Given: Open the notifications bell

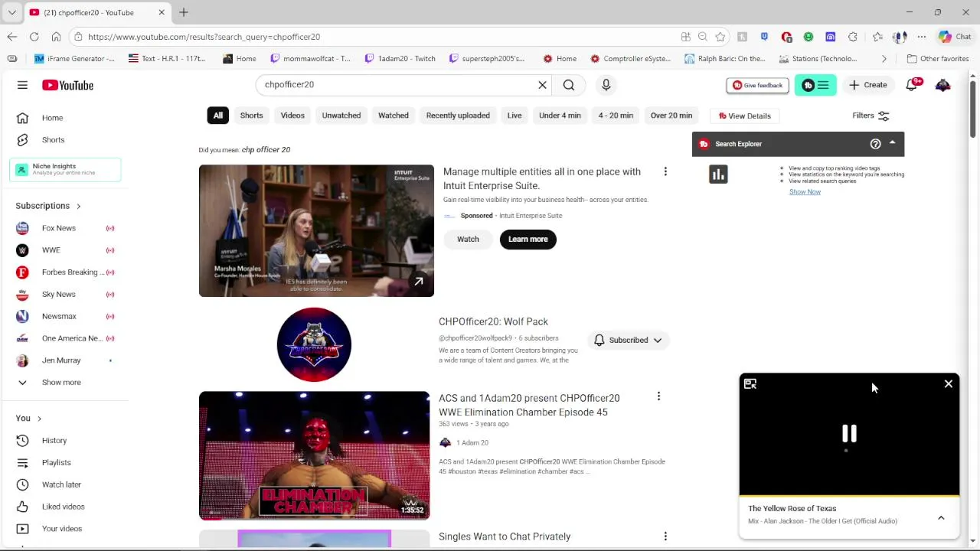Looking at the screenshot, I should click(x=911, y=85).
